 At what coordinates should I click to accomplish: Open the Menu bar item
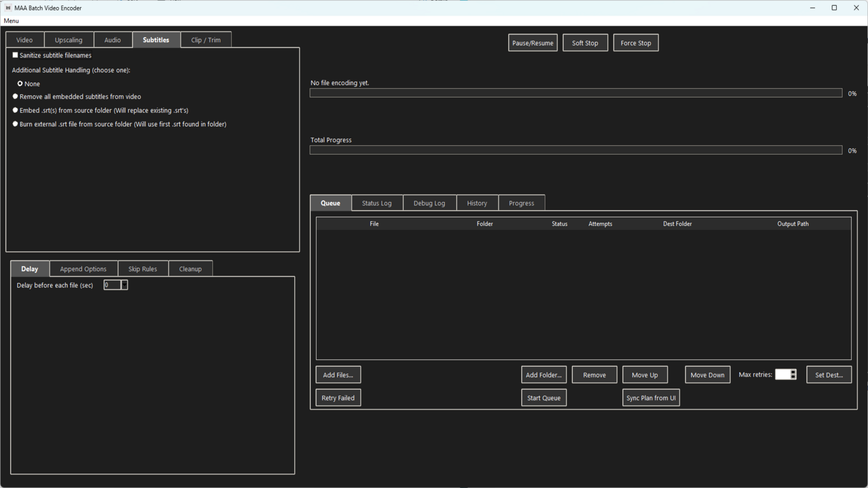11,21
